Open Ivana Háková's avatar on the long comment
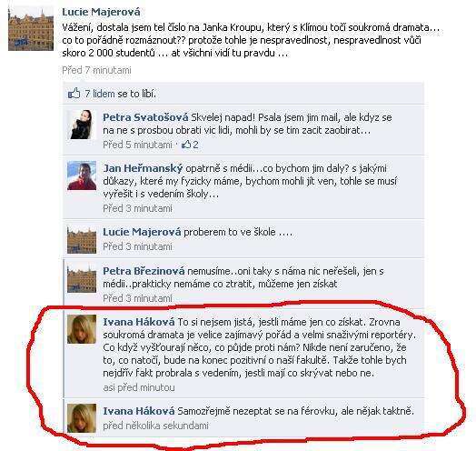 82,329
